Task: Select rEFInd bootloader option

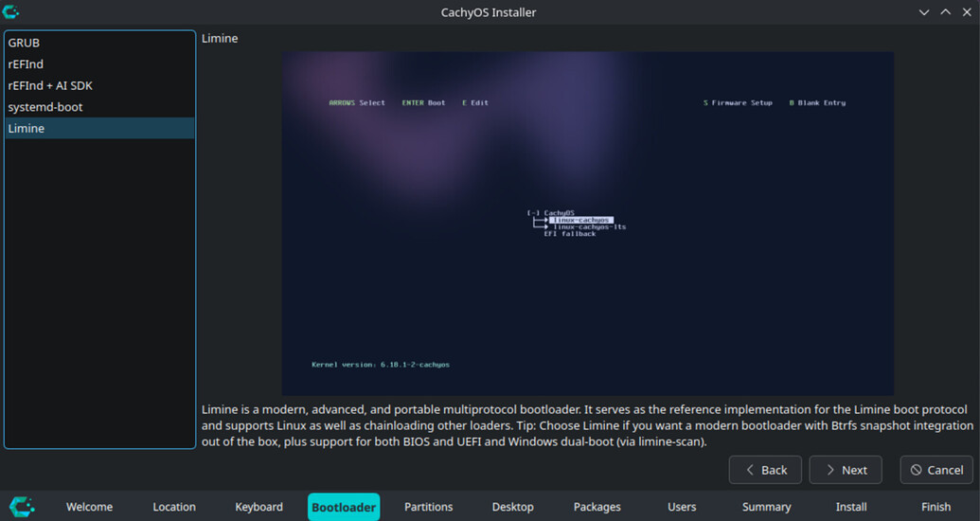Action: [26, 64]
